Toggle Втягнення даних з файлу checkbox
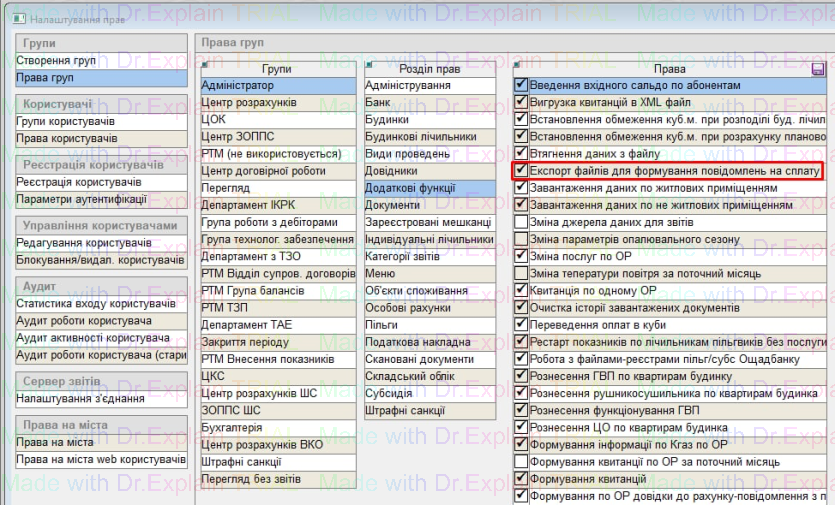835x505 pixels. (521, 154)
